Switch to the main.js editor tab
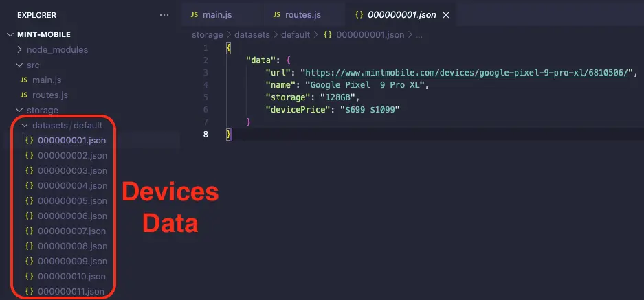644x300 pixels. [222, 15]
